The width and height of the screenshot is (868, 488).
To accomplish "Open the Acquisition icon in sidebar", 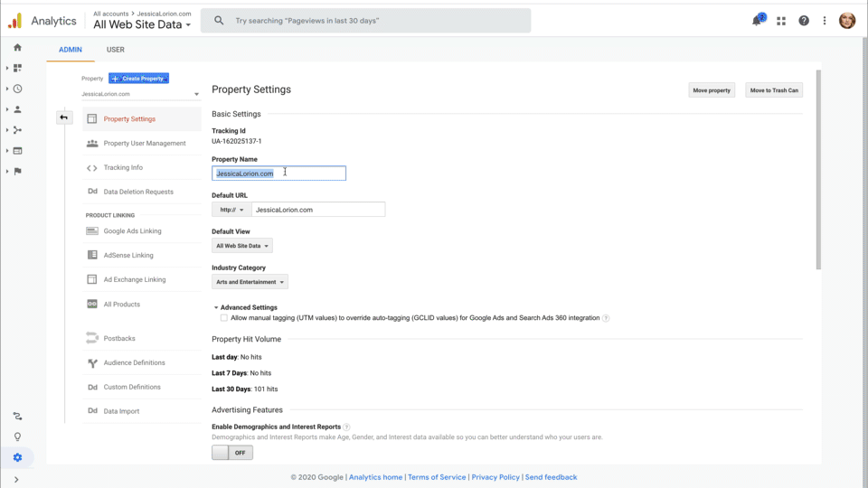I will [18, 130].
